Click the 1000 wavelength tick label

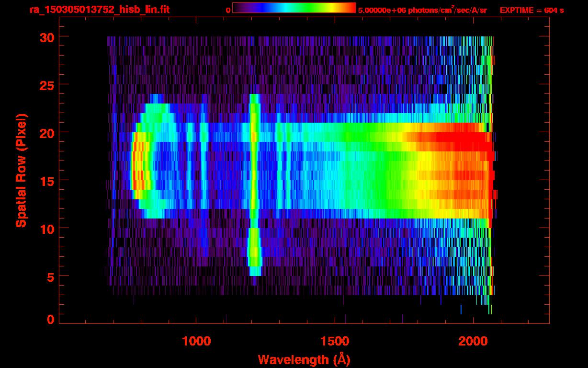(196, 341)
